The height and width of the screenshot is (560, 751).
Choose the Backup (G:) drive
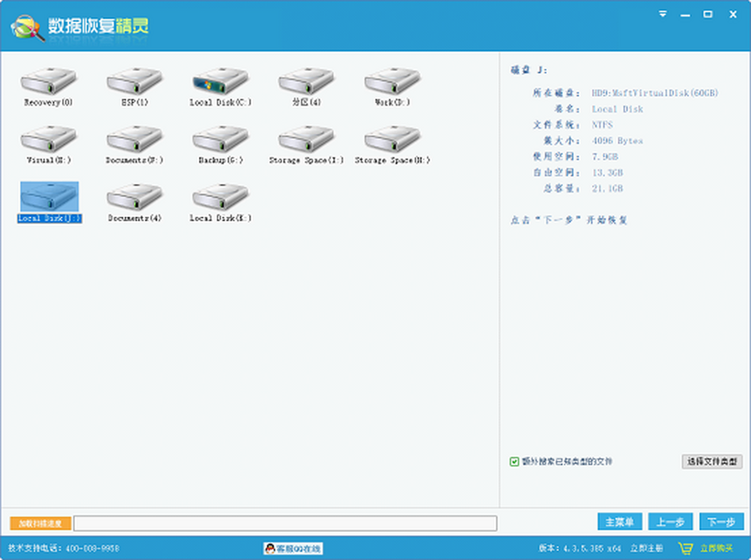tap(220, 140)
